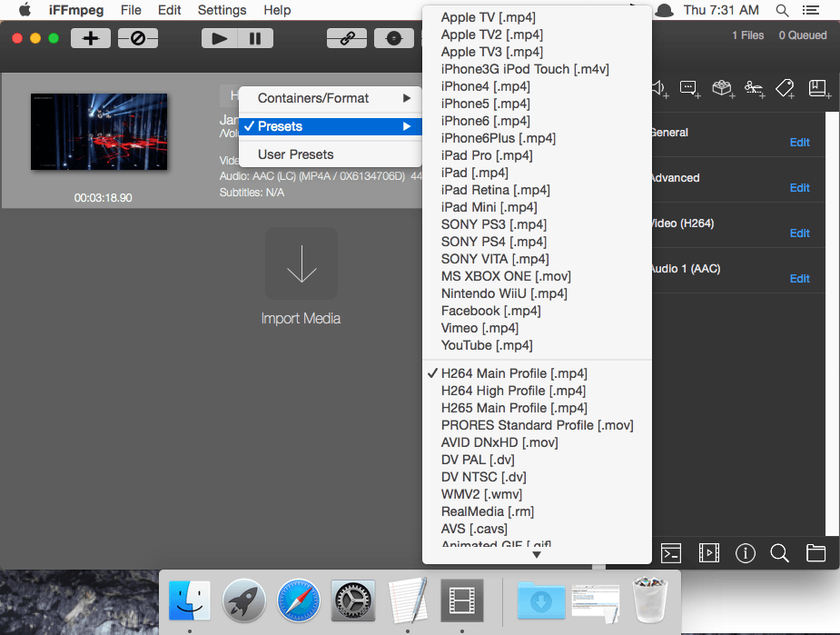Click Edit link for Audio 1 (AAC)

tap(799, 279)
